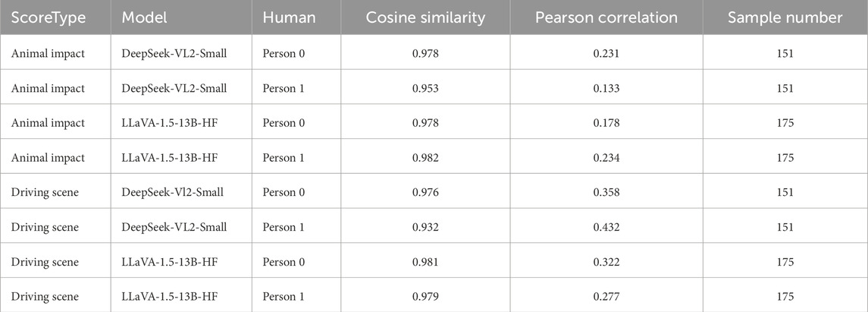Select the DeepSeek-Vl2-Small cell with lowercase l
Viewport: 868px width, 312px height.
tap(172, 192)
